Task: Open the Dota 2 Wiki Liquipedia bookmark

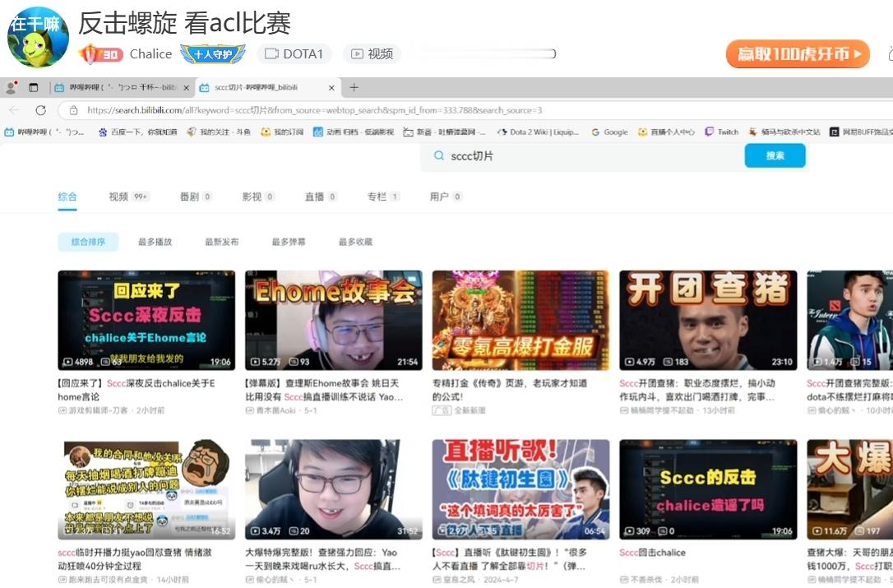Action: [538, 132]
